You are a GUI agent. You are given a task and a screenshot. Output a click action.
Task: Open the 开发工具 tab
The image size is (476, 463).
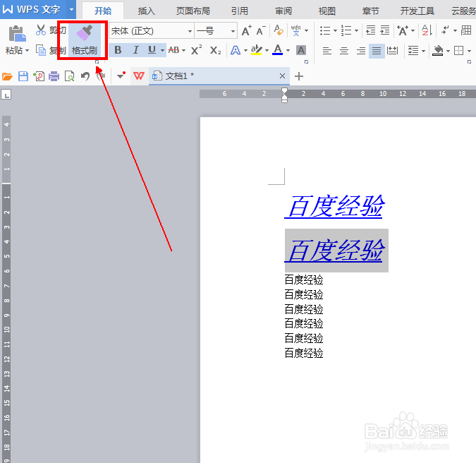click(417, 11)
